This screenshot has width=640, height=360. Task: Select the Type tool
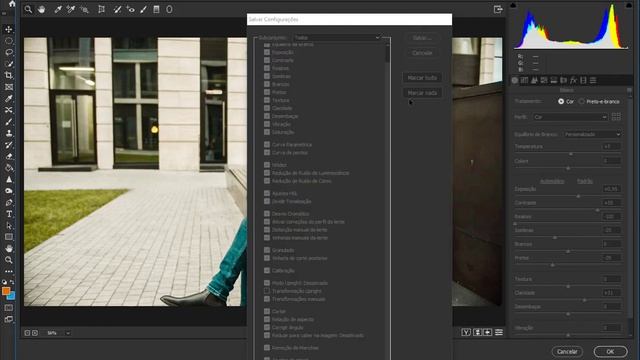click(x=9, y=214)
